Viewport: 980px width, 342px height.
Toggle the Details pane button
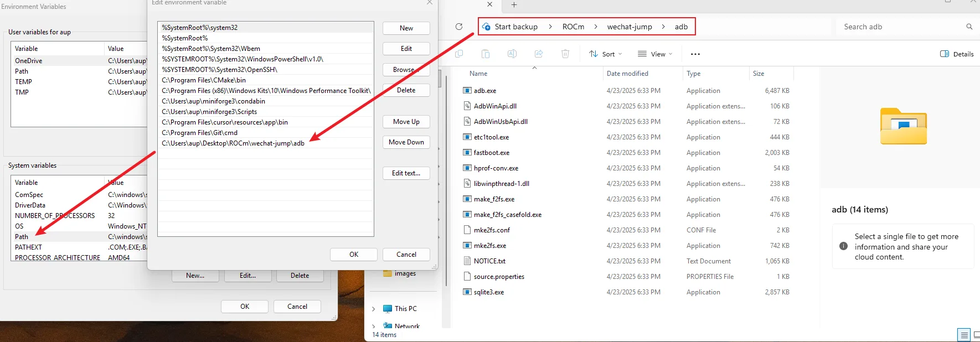(957, 54)
